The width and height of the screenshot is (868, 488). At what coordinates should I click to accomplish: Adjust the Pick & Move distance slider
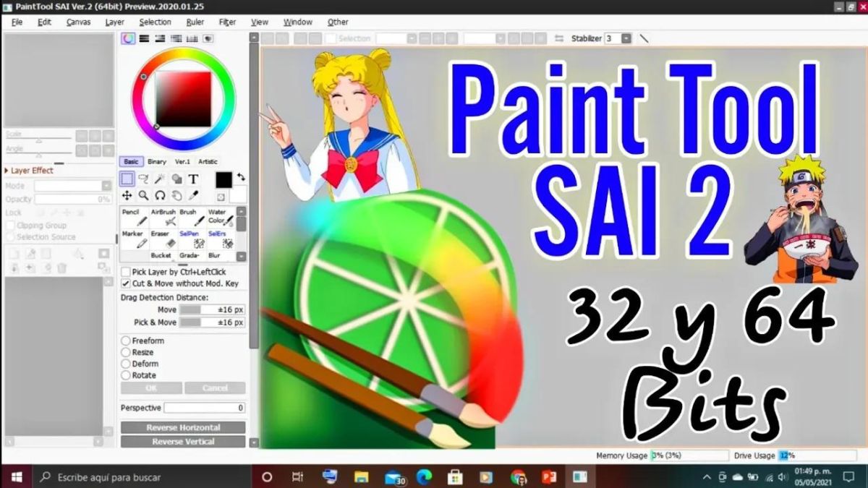point(212,322)
